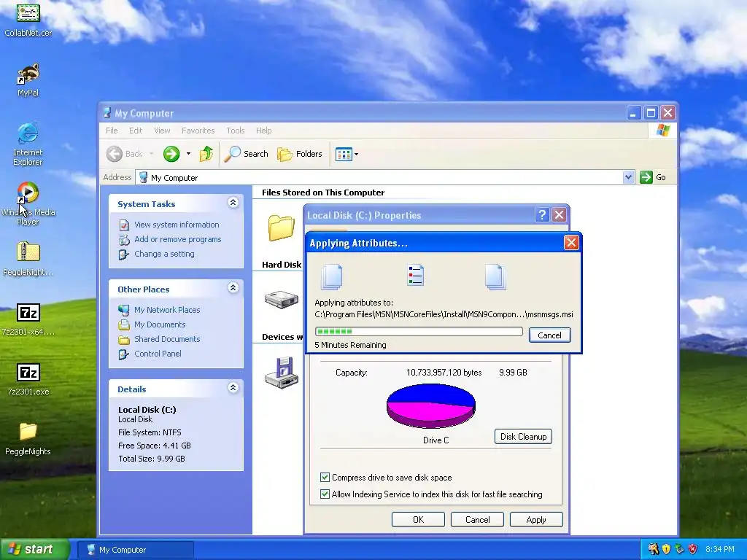
Task: Click the green Forward arrow button
Action: click(x=171, y=154)
